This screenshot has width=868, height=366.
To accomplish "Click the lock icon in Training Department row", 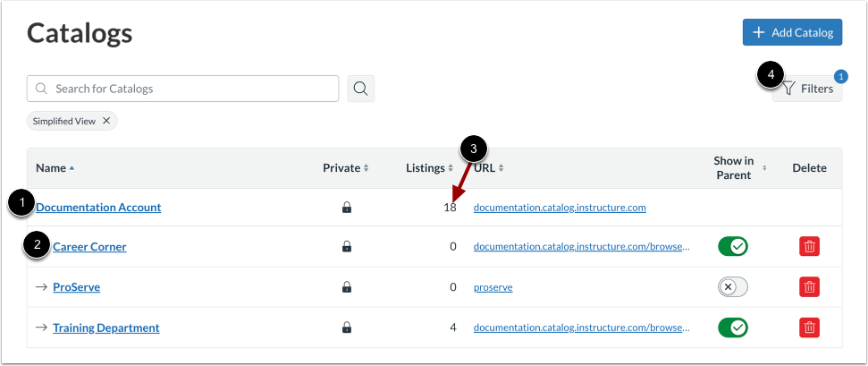I will [x=347, y=328].
